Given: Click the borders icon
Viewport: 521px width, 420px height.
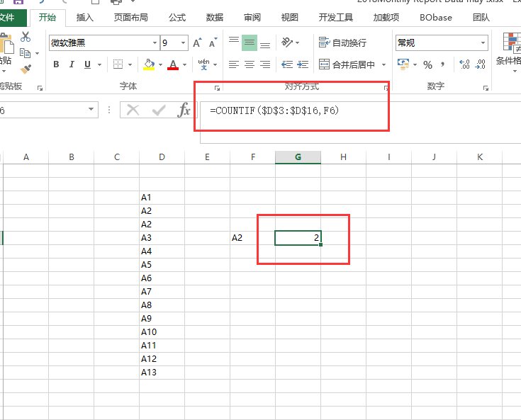Looking at the screenshot, I should [118, 64].
